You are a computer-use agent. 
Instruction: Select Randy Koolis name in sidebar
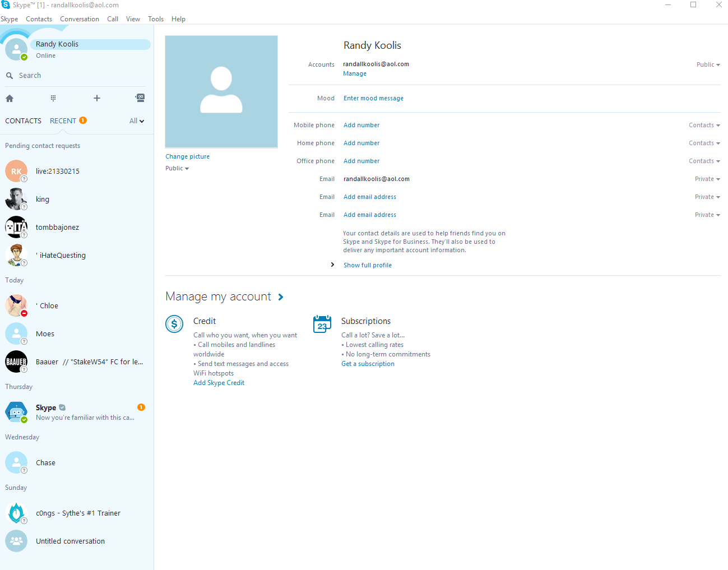coord(57,44)
